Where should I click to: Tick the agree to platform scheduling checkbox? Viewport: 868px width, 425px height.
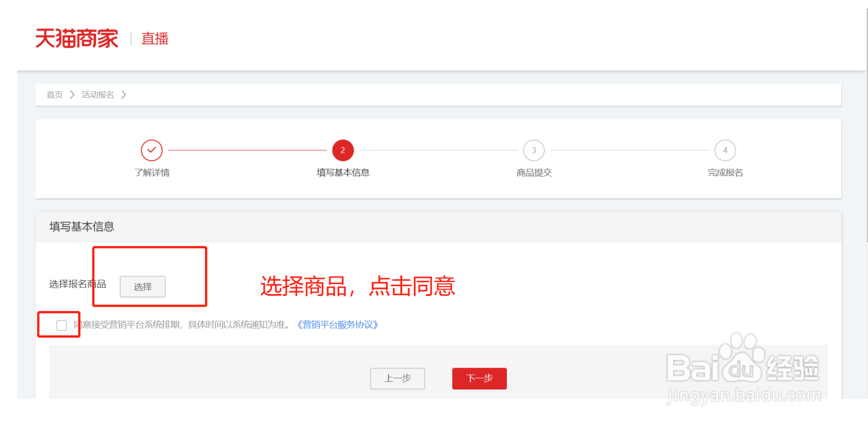61,325
